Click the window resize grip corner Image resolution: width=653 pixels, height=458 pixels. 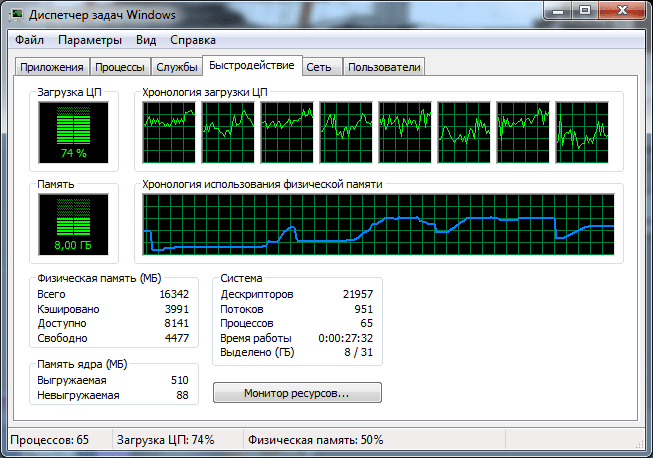640,444
